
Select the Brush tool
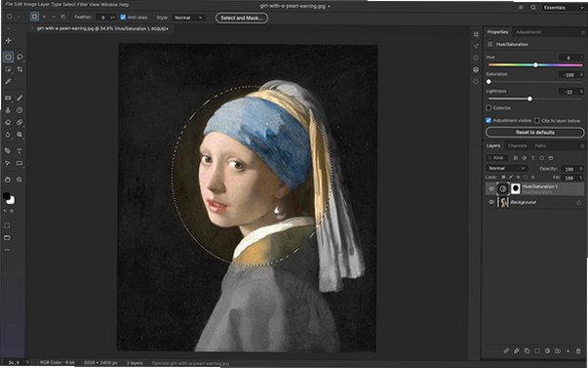(20, 98)
